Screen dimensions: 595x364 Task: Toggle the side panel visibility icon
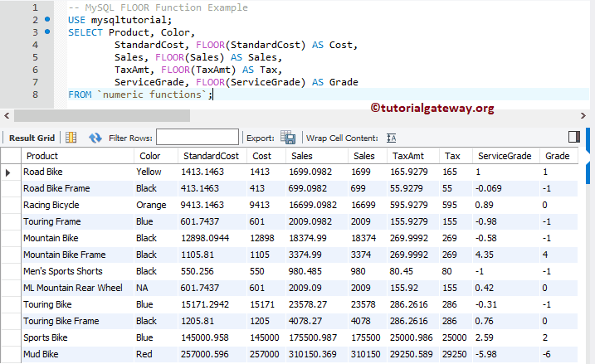(x=574, y=137)
